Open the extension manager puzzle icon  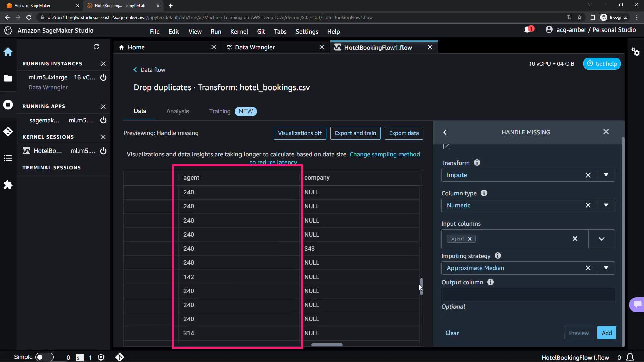point(8,185)
